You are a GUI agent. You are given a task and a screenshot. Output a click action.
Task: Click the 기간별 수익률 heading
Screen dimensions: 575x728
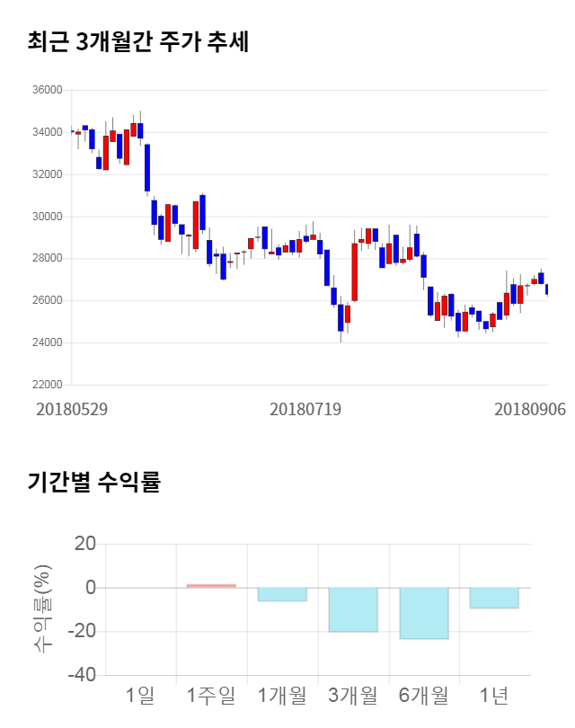(94, 482)
